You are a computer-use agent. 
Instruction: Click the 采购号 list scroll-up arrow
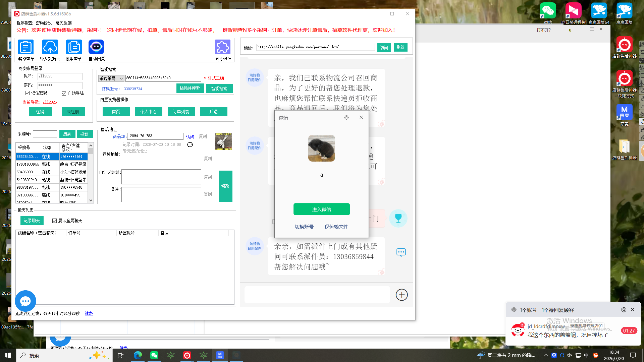(91, 145)
